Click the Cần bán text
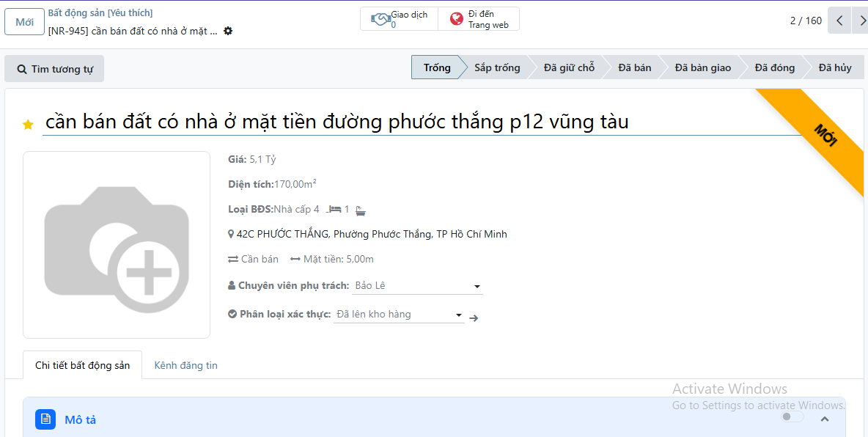Image resolution: width=868 pixels, height=437 pixels. tap(260, 260)
